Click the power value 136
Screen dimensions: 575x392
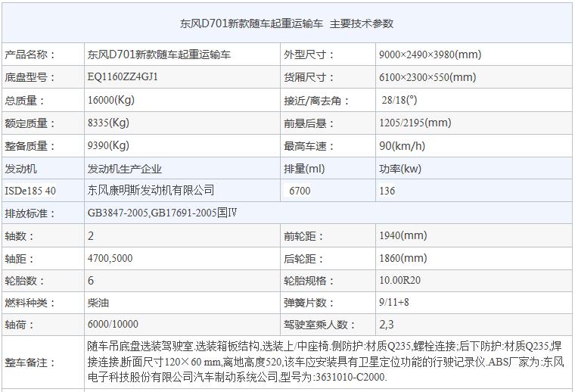point(387,191)
